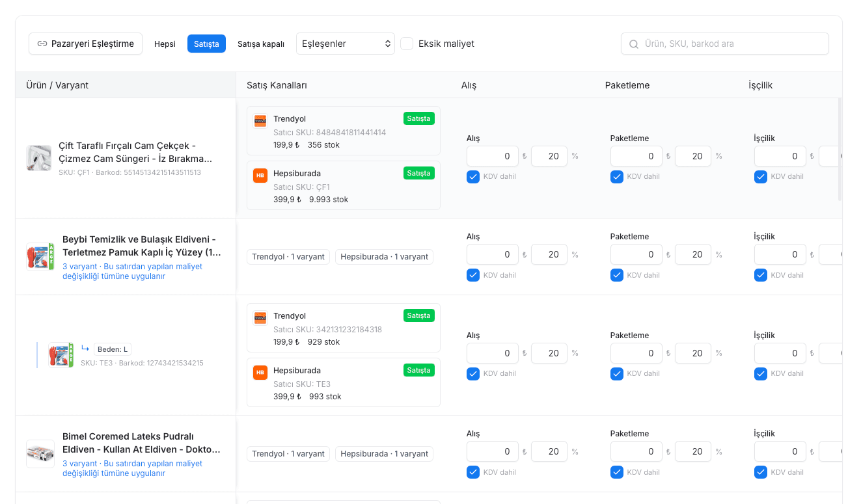This screenshot has width=861, height=504.
Task: Click Trendyol logo with SKU 342131232184318
Action: (x=260, y=318)
